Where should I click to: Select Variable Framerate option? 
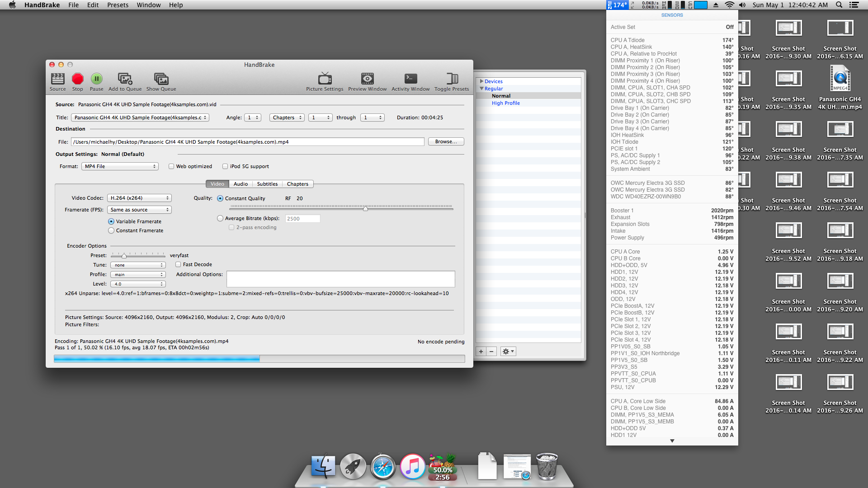[111, 221]
